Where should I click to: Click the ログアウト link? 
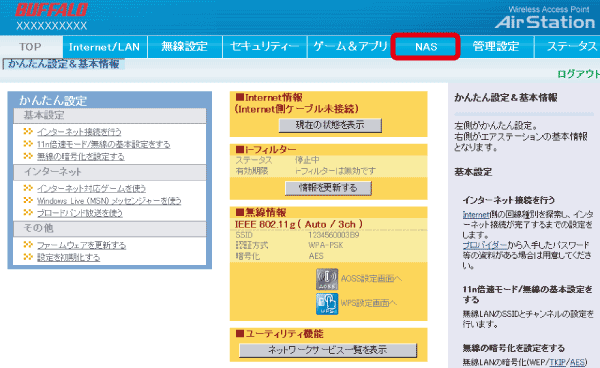click(578, 74)
